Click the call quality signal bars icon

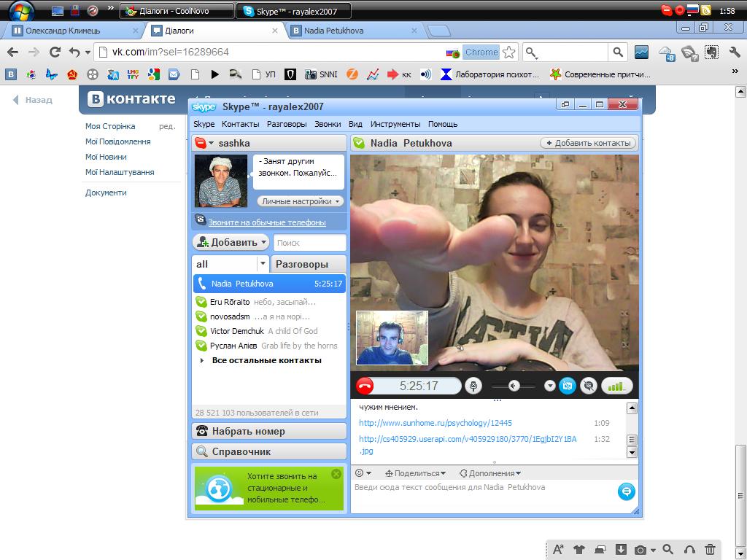(616, 386)
